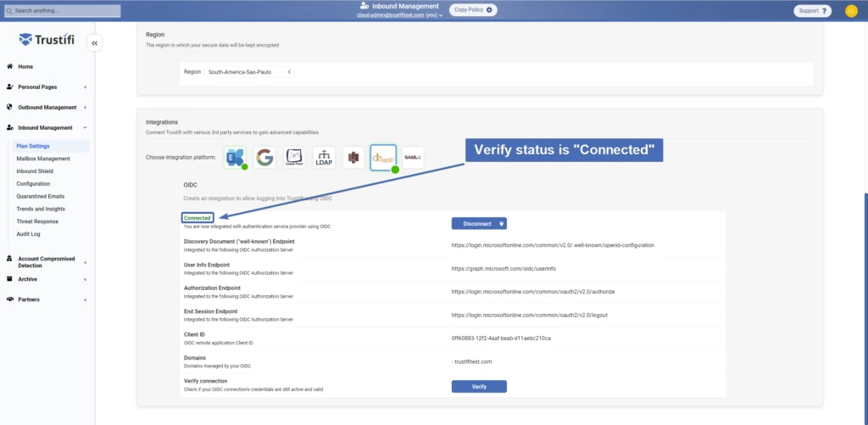Click the Disconnect button
The image size is (868, 425).
tap(479, 224)
